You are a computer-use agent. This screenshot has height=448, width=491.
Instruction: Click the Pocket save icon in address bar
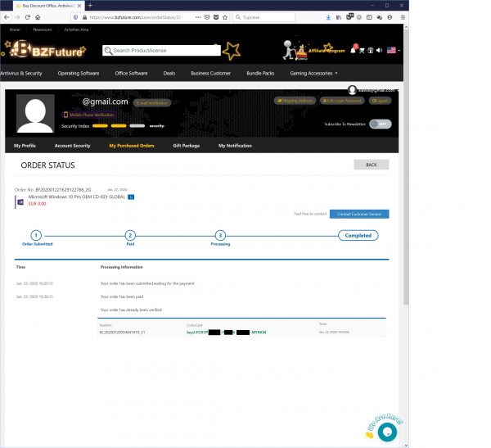(216, 17)
